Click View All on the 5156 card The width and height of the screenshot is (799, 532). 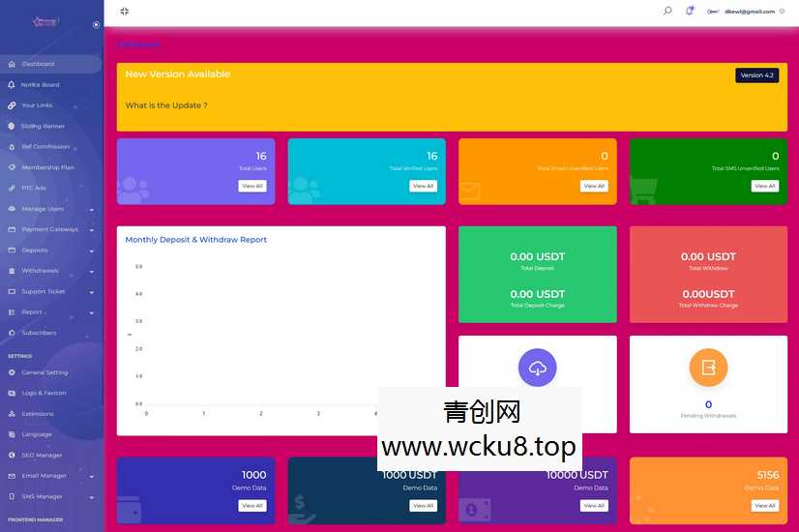pyautogui.click(x=765, y=506)
